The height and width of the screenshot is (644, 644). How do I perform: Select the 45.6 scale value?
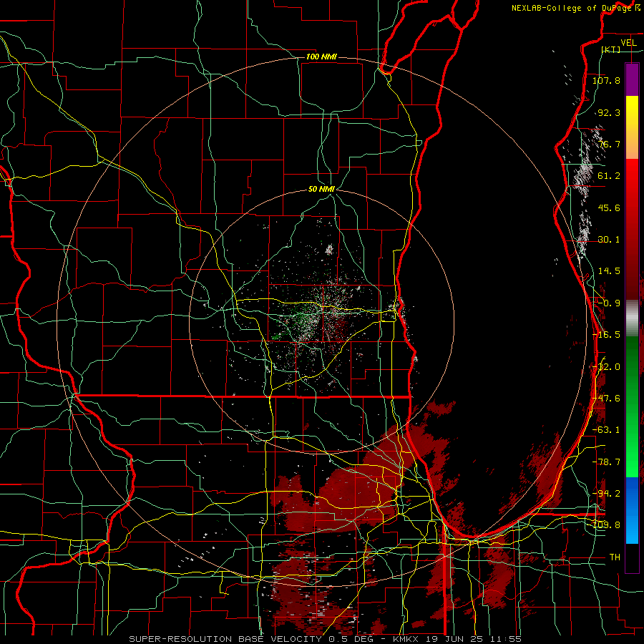[609, 208]
